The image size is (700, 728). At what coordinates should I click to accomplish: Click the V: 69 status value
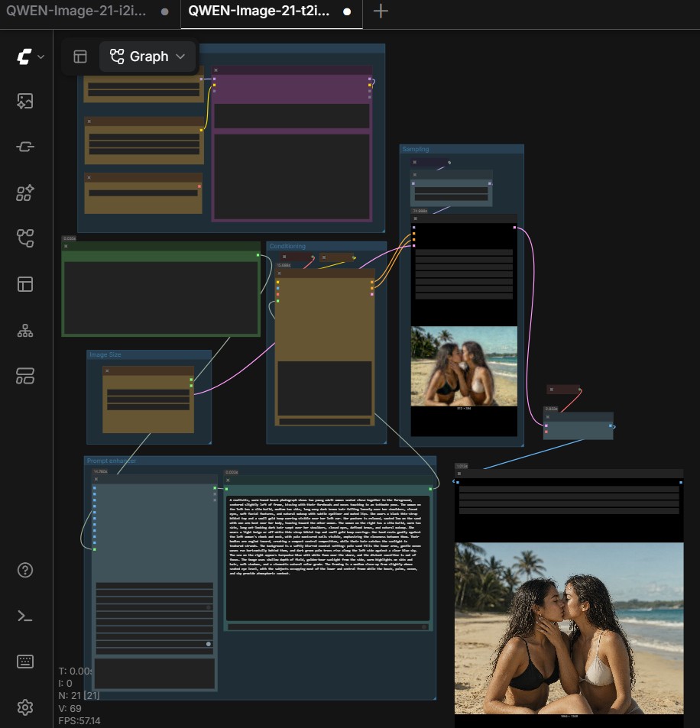pyautogui.click(x=70, y=708)
